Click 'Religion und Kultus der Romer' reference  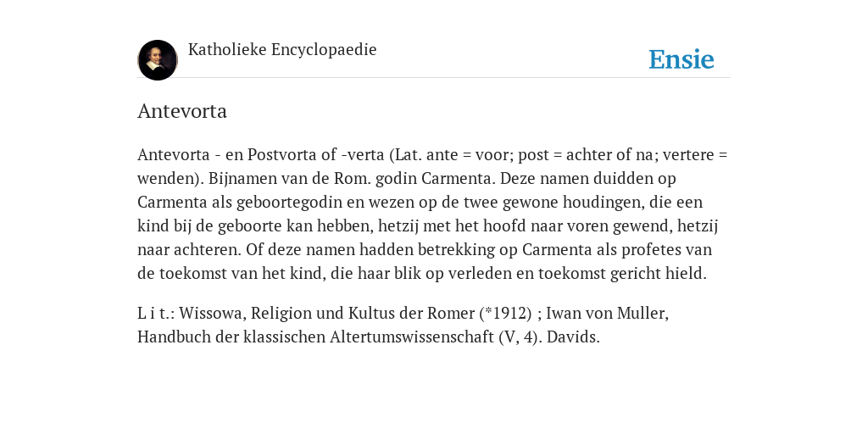(363, 314)
